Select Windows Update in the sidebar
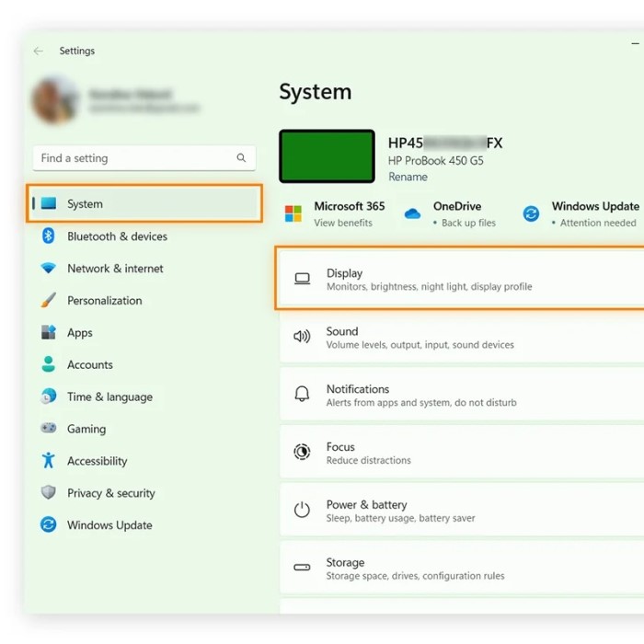This screenshot has width=644, height=644. [109, 525]
